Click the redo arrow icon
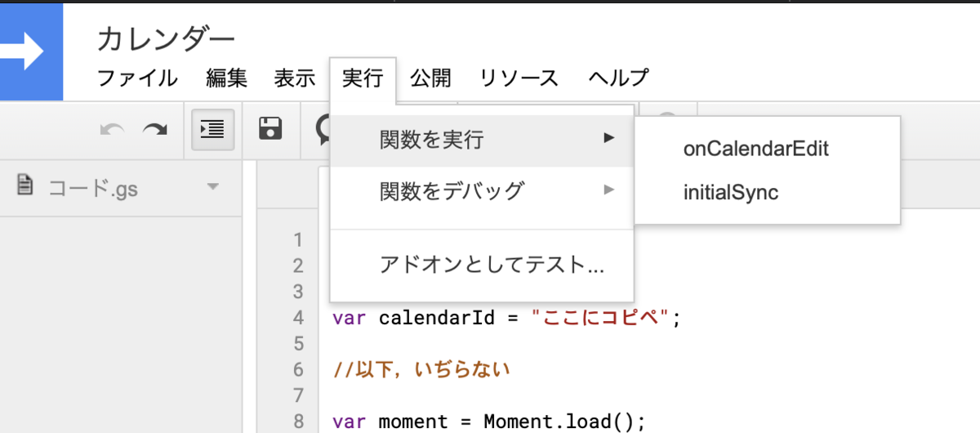 tap(154, 130)
